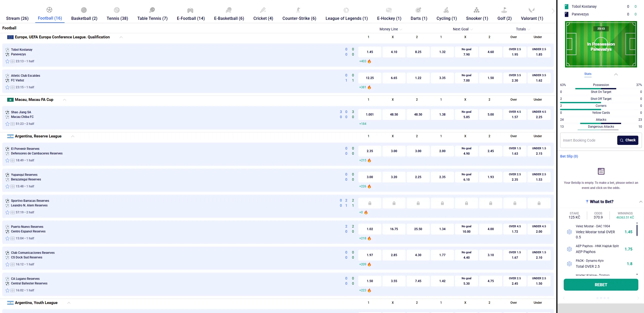Favorite the Tobol Kostanay match star

tap(7, 61)
